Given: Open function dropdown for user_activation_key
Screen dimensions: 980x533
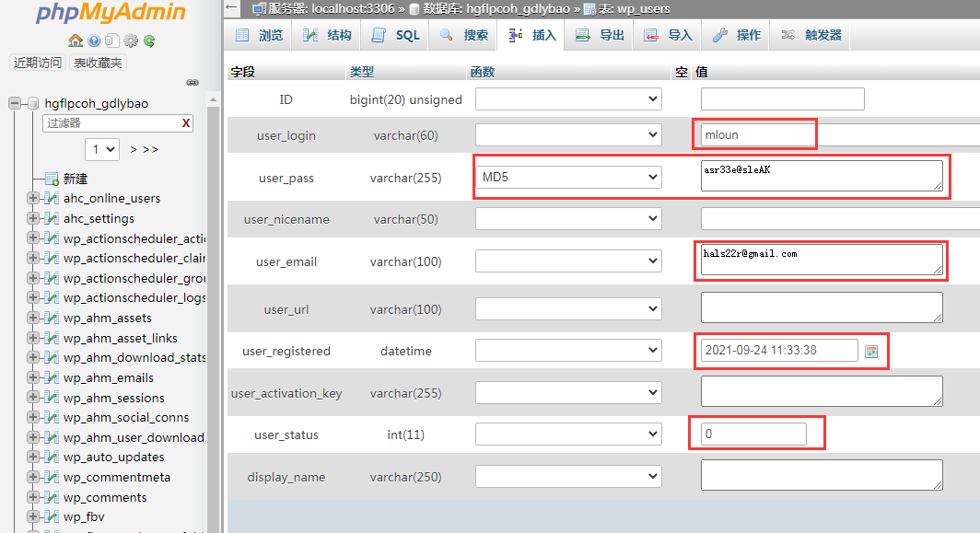Looking at the screenshot, I should click(x=568, y=392).
